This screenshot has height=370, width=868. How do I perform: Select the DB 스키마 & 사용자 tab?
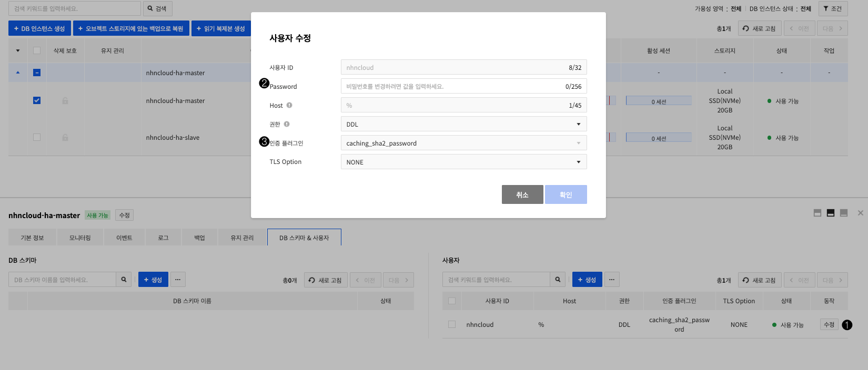(304, 238)
